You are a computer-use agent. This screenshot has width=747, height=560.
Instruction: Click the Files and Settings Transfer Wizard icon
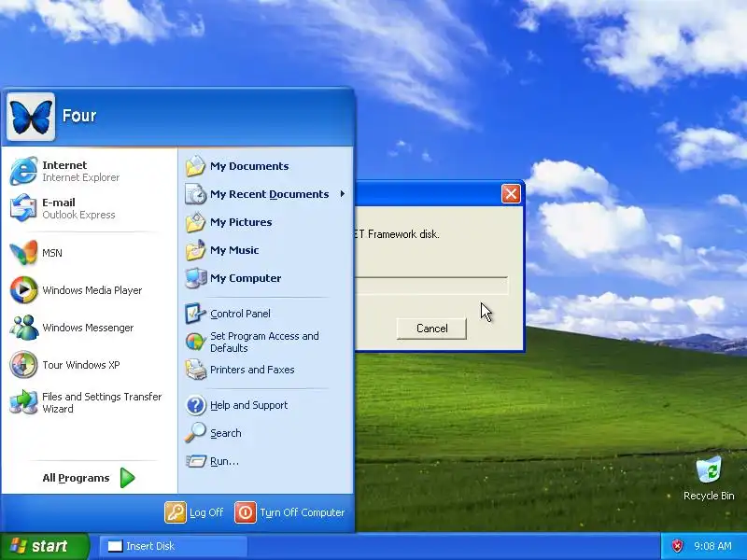click(x=23, y=402)
